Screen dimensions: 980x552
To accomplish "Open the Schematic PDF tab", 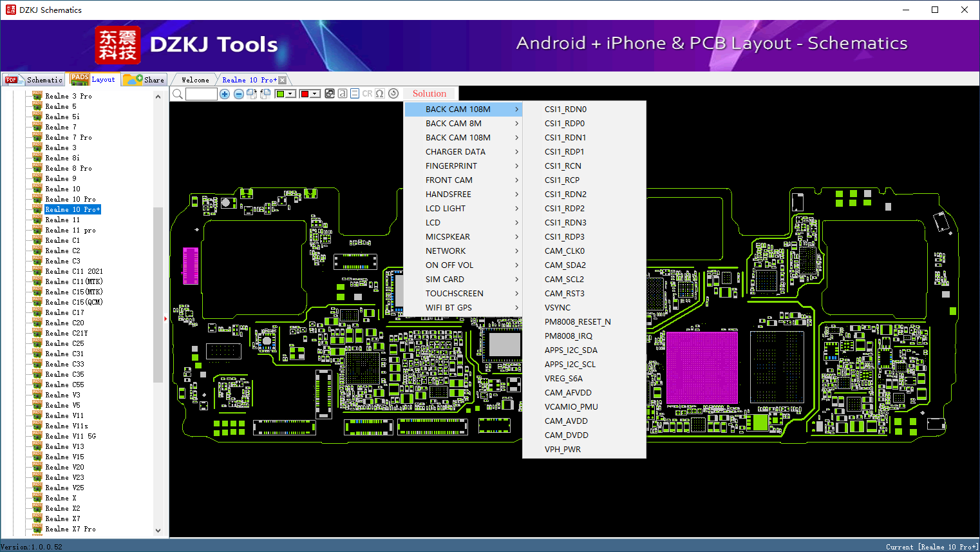I will click(x=33, y=80).
